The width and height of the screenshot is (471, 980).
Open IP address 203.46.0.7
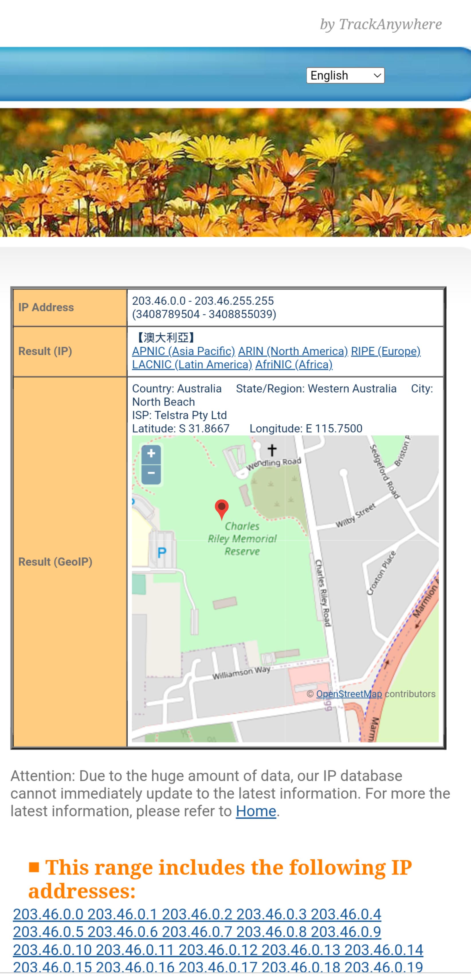197,932
